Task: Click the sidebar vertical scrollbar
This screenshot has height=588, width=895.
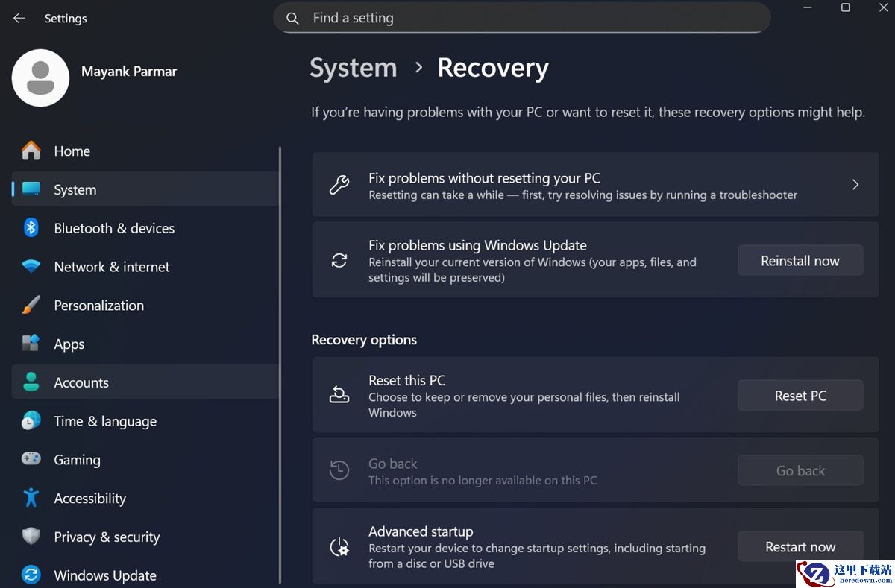Action: pos(280,365)
